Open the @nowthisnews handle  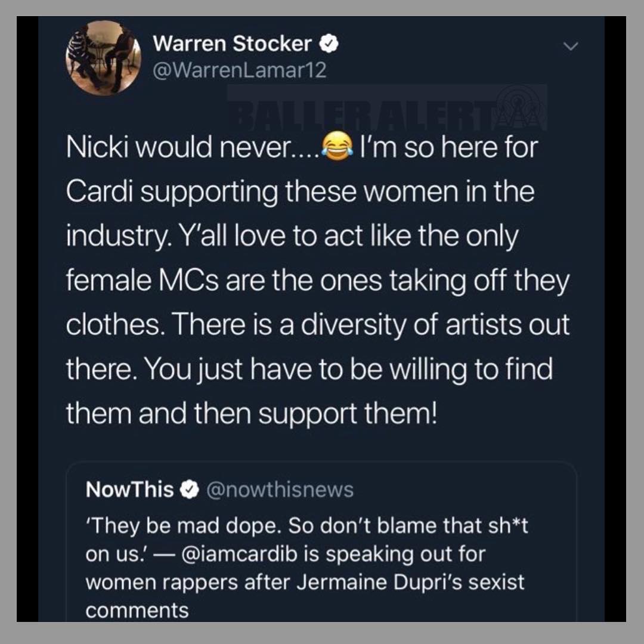pos(280,490)
